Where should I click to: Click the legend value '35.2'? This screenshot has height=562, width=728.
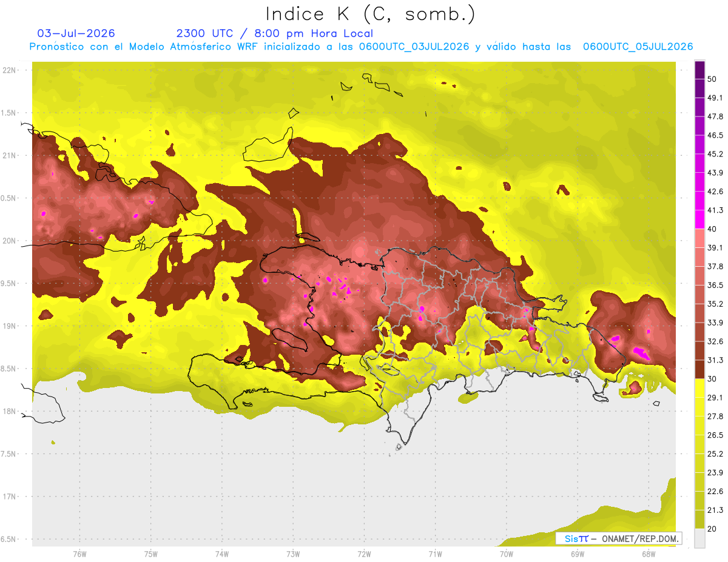coord(715,304)
